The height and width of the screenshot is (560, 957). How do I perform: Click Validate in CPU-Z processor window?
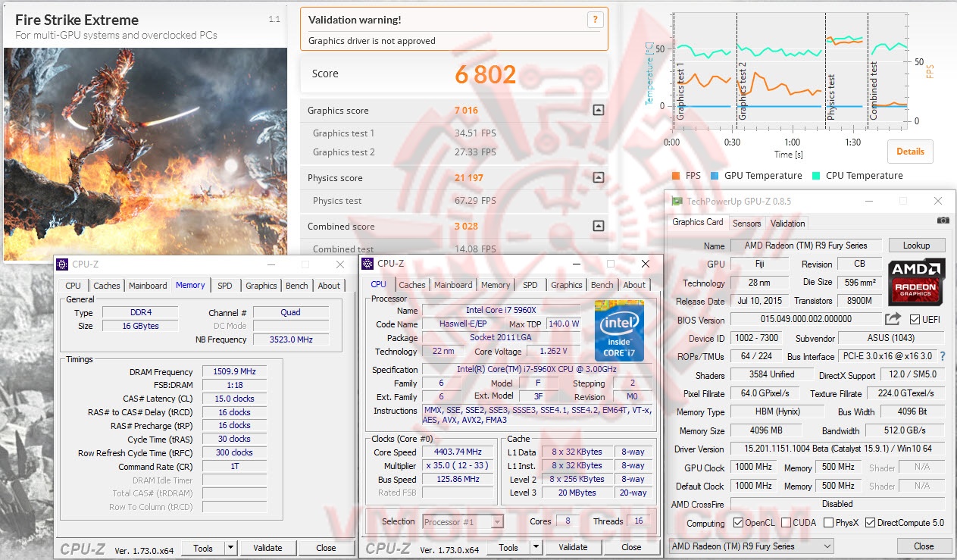pos(573,547)
